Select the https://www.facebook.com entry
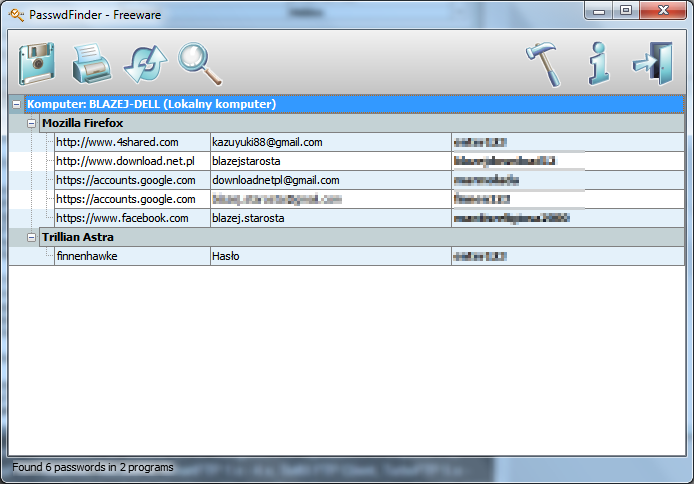Screen dimensions: 694x484 pyautogui.click(x=132, y=218)
